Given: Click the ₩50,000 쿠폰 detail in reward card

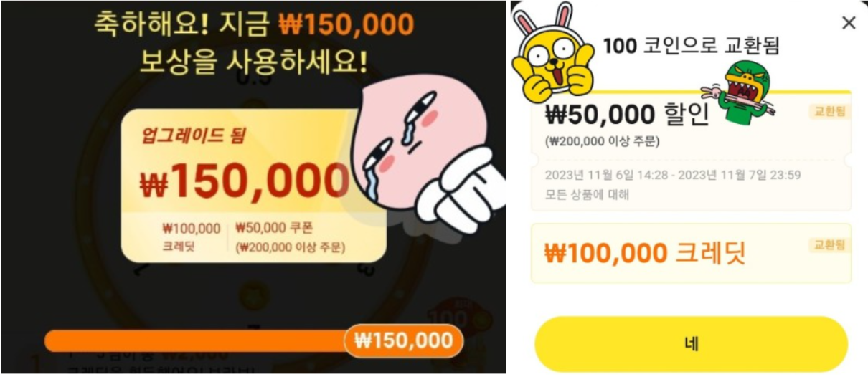Looking at the screenshot, I should 290,238.
